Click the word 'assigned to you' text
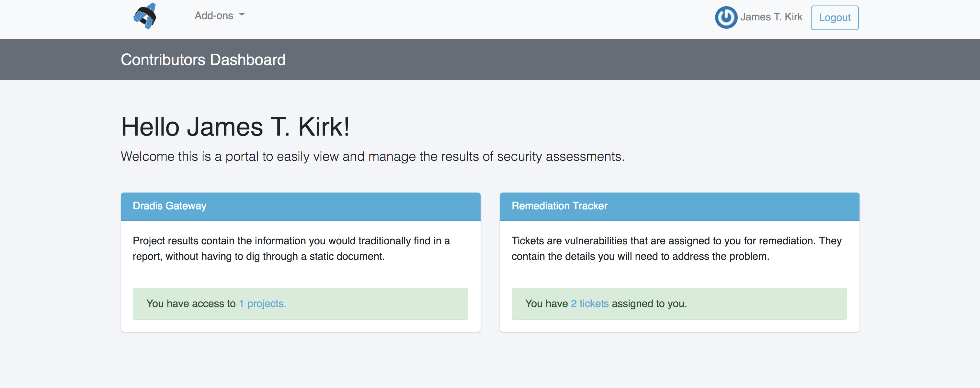Screen dimensions: 980x388 tap(649, 304)
